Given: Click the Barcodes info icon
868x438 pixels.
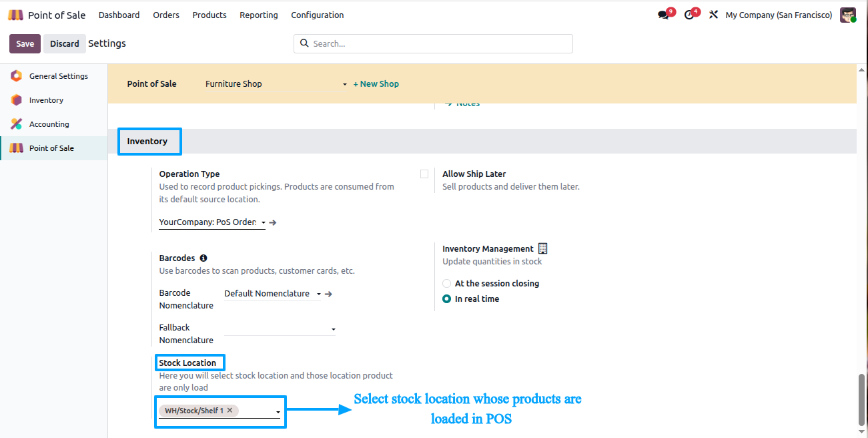Looking at the screenshot, I should (203, 258).
